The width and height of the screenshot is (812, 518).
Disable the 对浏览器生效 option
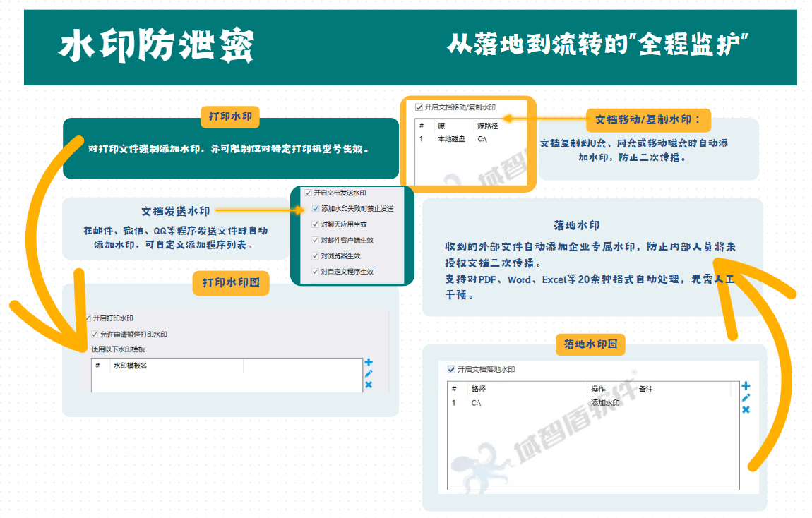(316, 256)
